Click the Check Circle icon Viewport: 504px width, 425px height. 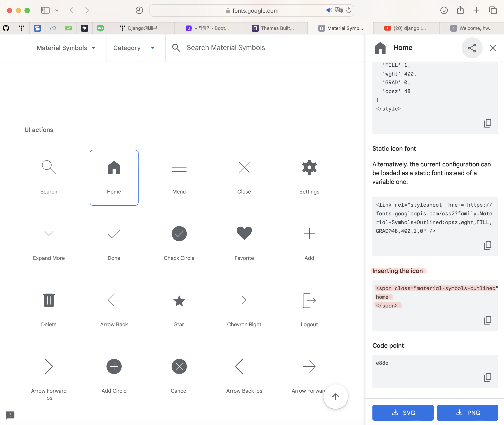pyautogui.click(x=179, y=233)
